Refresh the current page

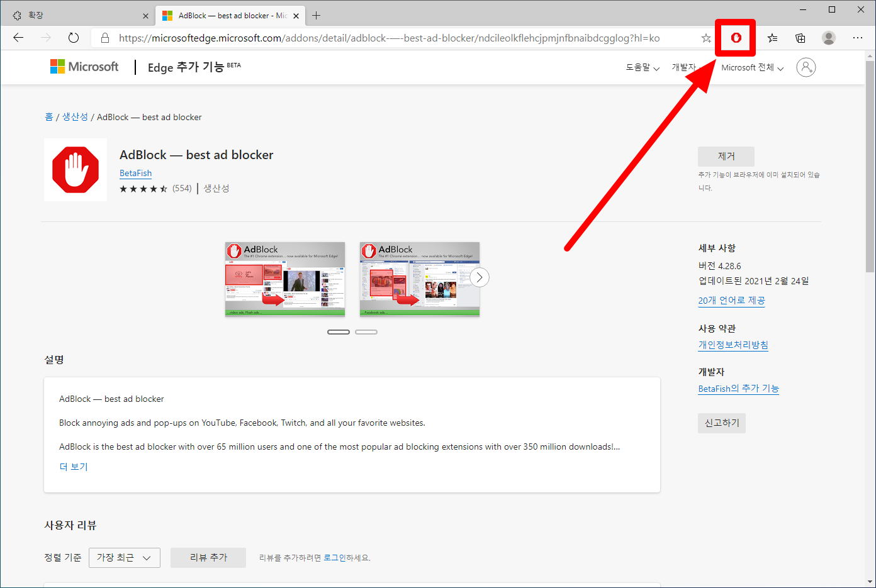click(74, 38)
